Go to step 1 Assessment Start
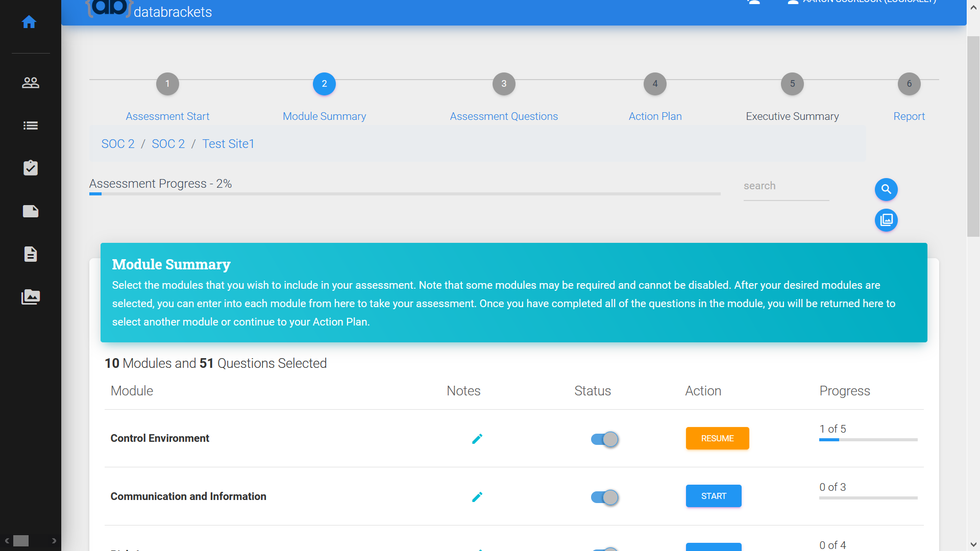The height and width of the screenshot is (551, 980). coord(167,84)
